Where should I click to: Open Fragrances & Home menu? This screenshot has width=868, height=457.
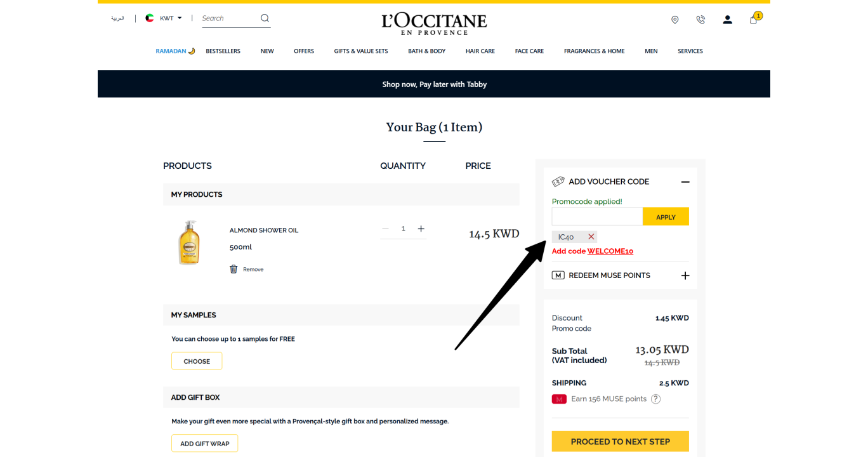pos(595,51)
